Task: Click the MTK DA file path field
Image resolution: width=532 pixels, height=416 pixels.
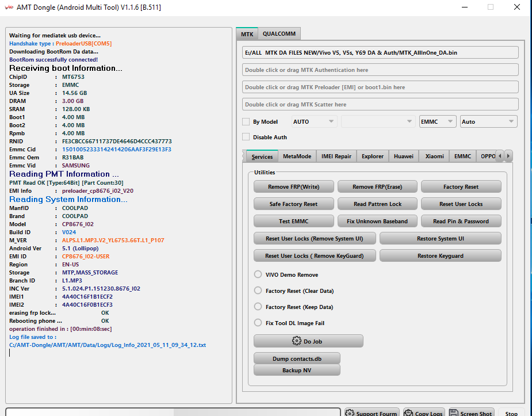Action: click(380, 52)
